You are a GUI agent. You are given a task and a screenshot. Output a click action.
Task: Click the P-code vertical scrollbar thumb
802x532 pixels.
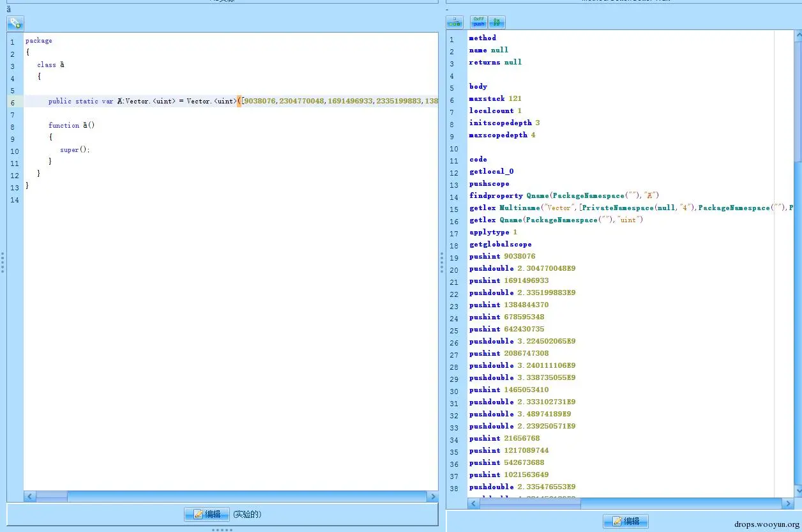pyautogui.click(x=798, y=96)
